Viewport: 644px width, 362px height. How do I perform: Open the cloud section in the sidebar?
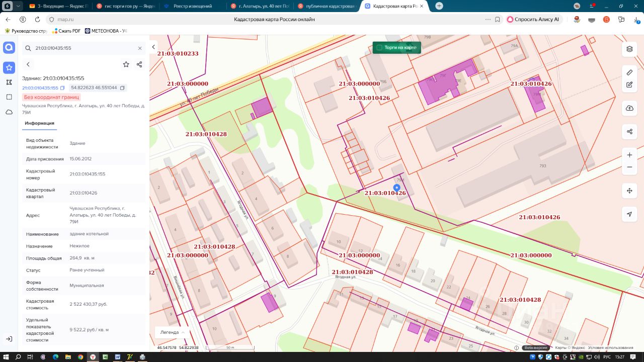click(9, 112)
